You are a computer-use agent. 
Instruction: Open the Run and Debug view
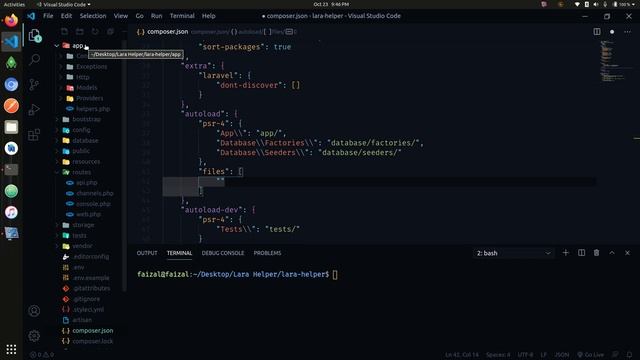(x=35, y=109)
